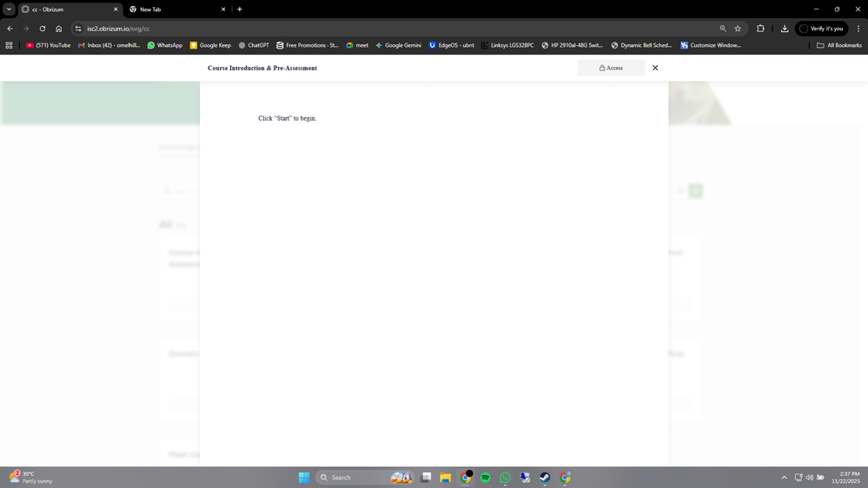868x488 pixels.
Task: Open Spotify from taskbar
Action: point(486,478)
